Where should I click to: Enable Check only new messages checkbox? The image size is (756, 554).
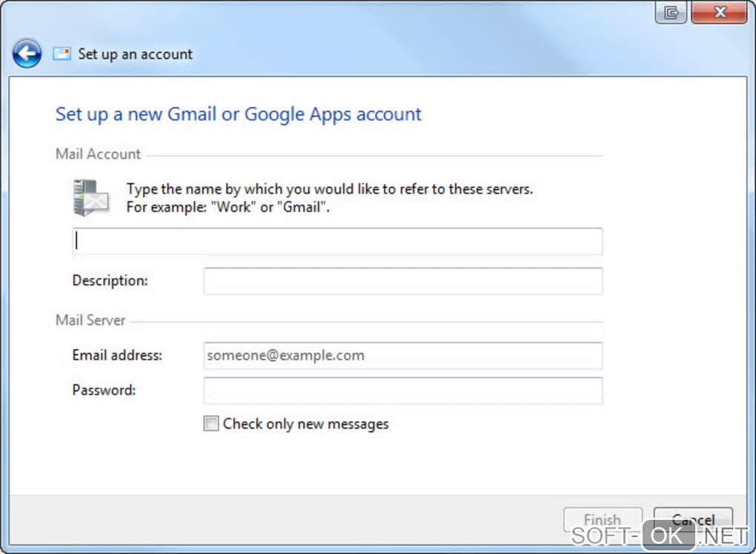coord(210,423)
